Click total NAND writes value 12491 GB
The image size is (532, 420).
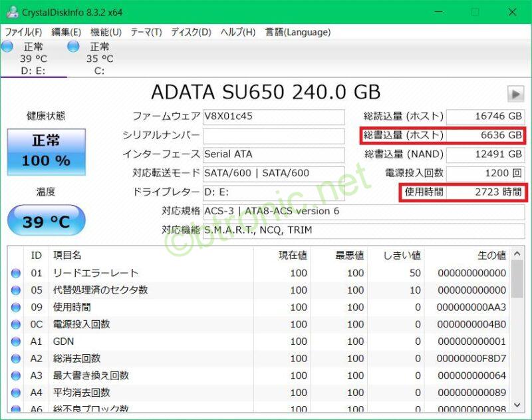coord(485,154)
